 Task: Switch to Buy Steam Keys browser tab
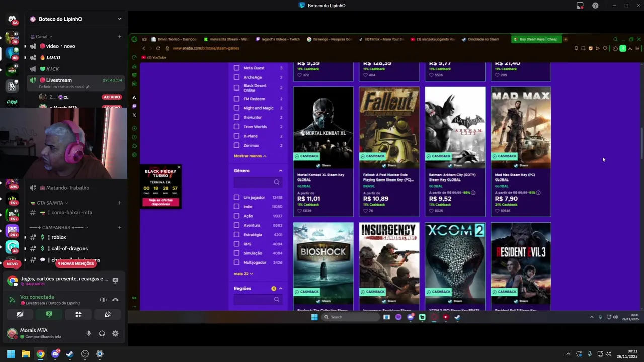tap(536, 39)
